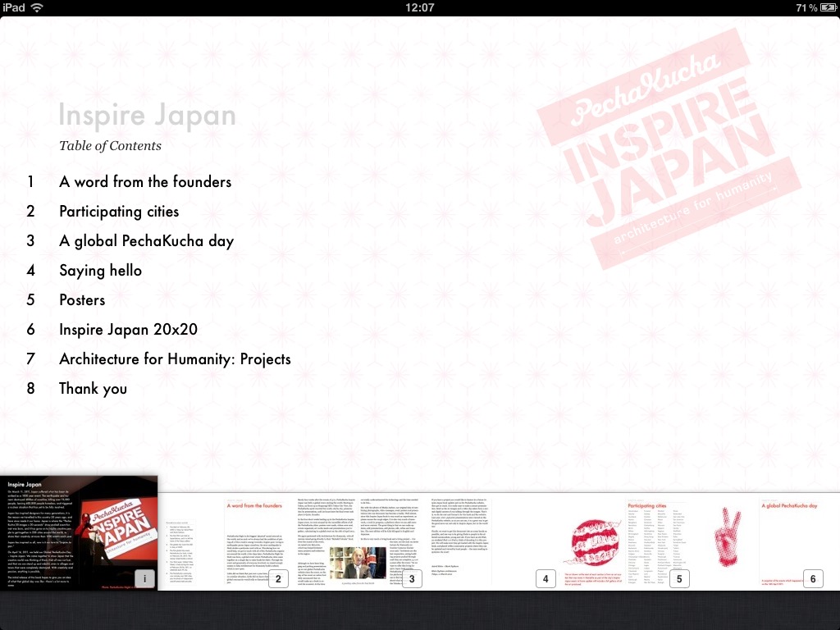This screenshot has width=840, height=630.
Task: Open the red circular poster page thumbnail
Action: 591,540
